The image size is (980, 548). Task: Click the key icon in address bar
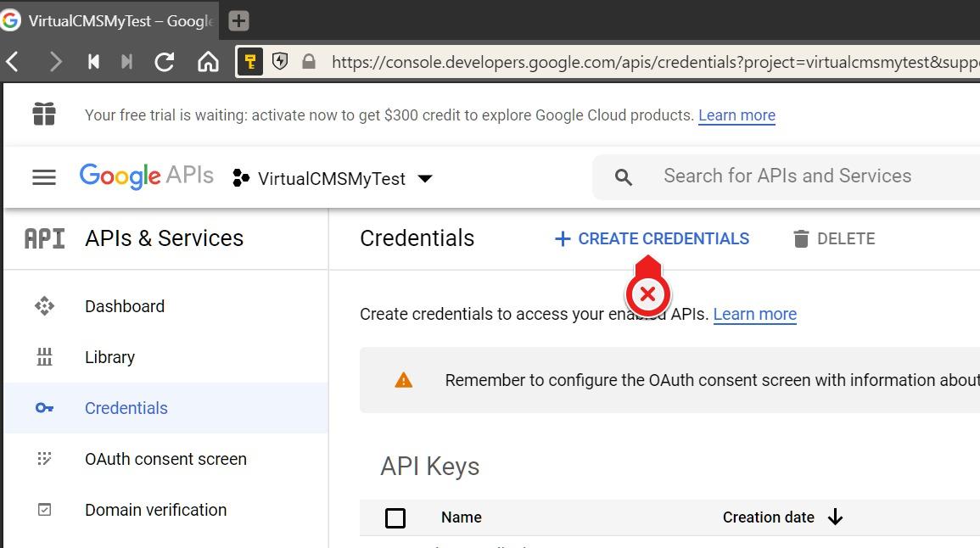coord(250,62)
